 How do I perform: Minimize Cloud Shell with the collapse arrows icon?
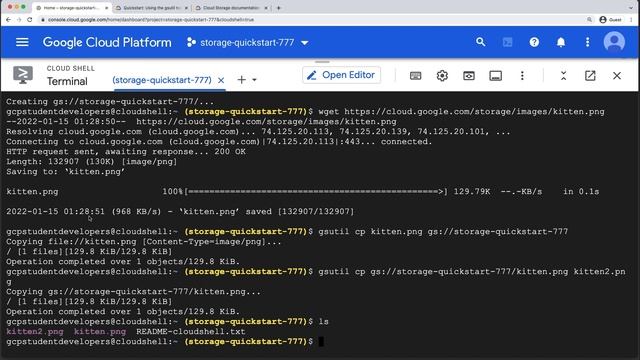tap(563, 76)
